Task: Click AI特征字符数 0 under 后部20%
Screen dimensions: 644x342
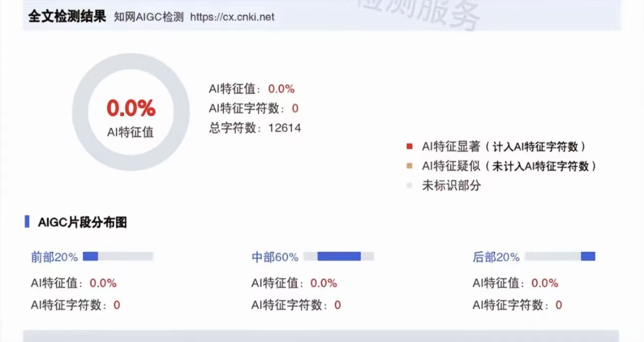Action: point(559,305)
